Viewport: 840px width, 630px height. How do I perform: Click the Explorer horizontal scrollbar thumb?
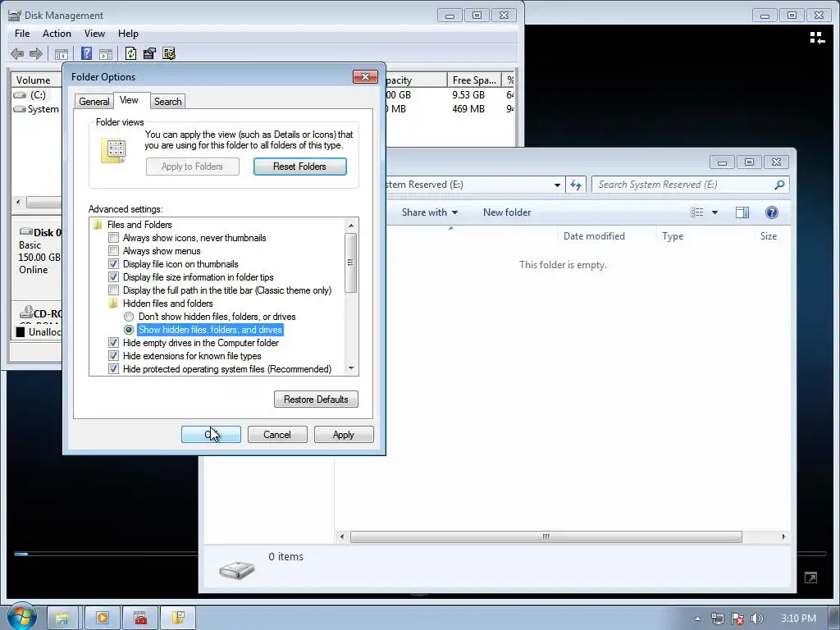pyautogui.click(x=546, y=536)
